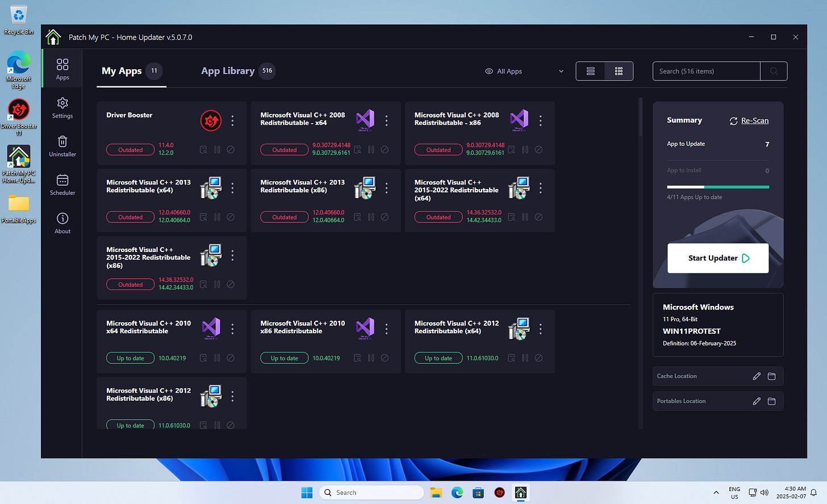827x504 pixels.
Task: Click the 4/11 Apps Up to date progress bar
Action: [718, 187]
